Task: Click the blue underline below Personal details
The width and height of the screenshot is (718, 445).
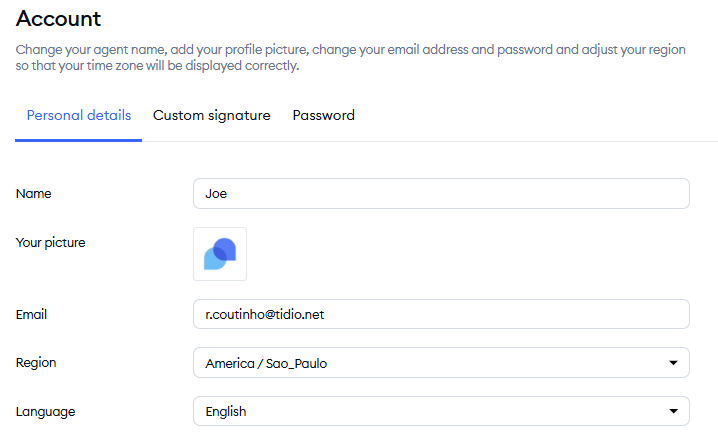Action: pos(78,140)
